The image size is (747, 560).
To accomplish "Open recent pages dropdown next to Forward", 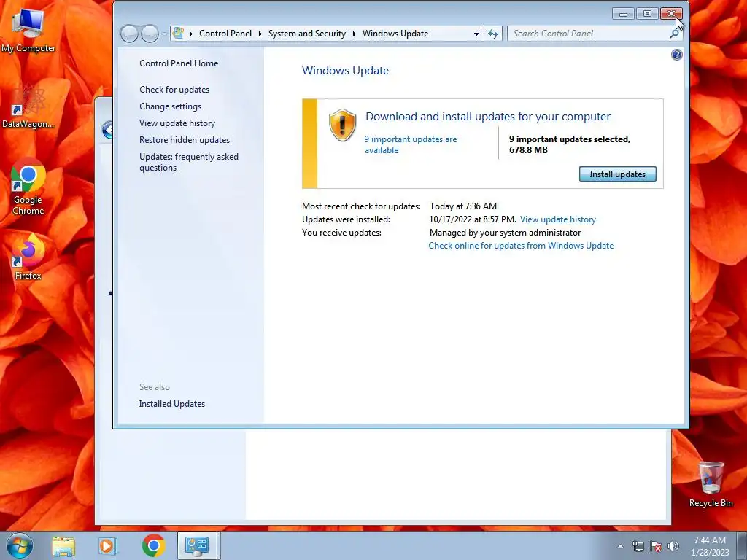I will coord(164,34).
